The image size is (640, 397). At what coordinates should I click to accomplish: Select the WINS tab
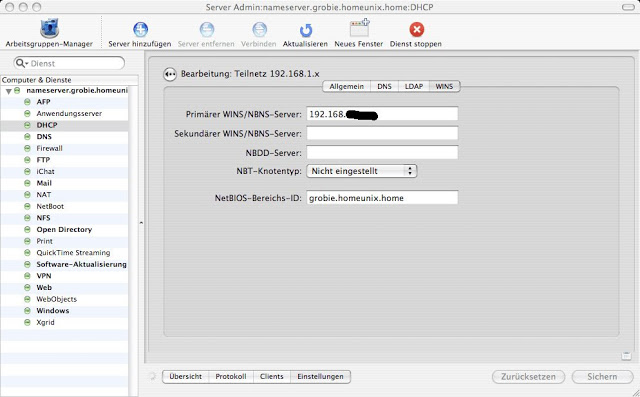coord(444,86)
